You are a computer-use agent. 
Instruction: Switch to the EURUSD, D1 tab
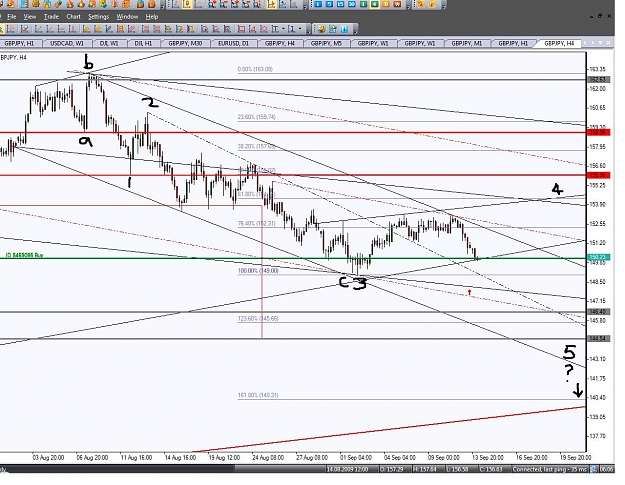[233, 43]
